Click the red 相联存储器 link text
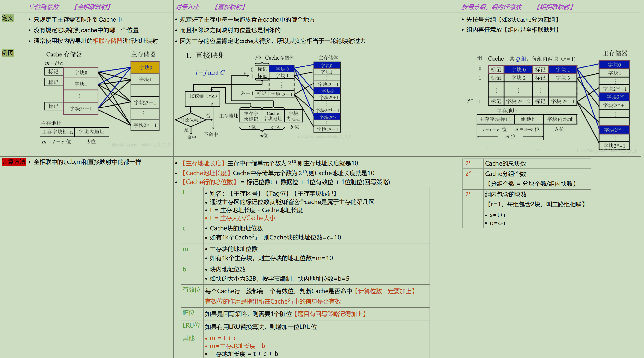Viewport: 644px width, 358px height. click(108, 41)
